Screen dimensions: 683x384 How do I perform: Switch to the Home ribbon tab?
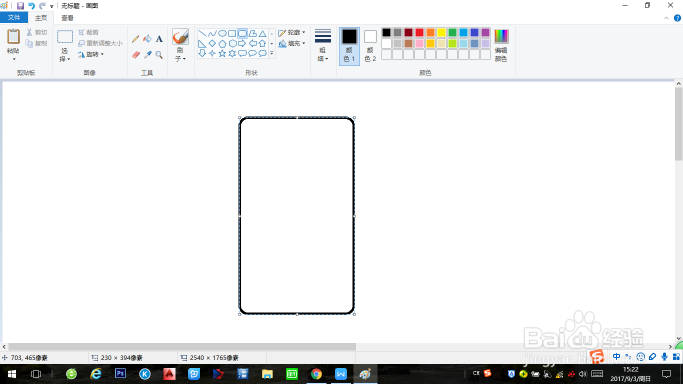(x=41, y=18)
